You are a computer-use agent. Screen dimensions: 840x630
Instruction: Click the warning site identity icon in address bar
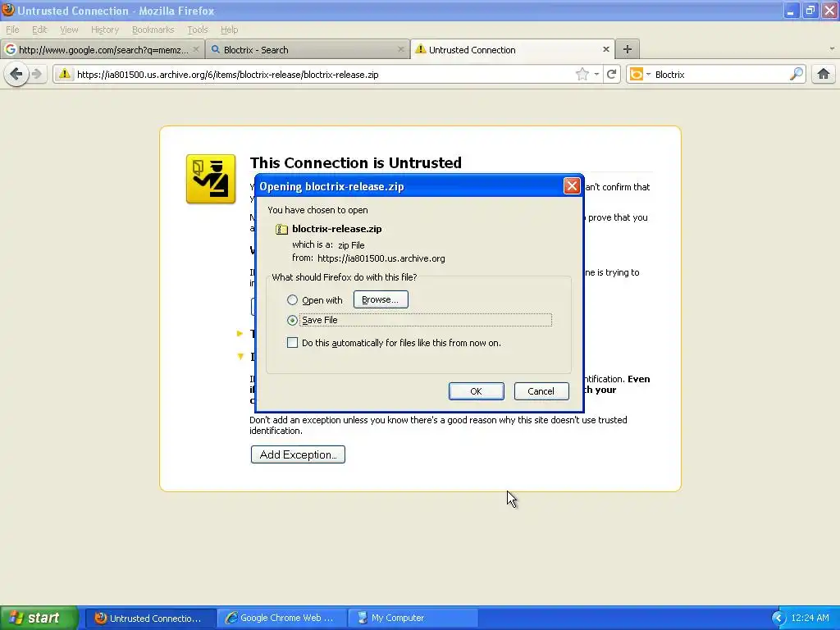(64, 74)
